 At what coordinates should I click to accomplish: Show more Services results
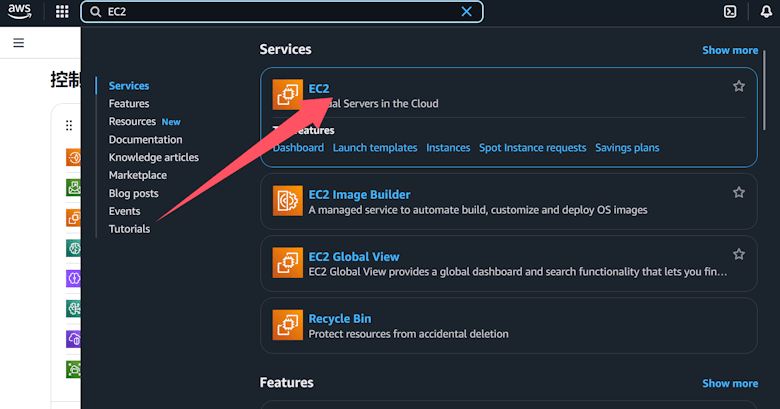pos(730,50)
